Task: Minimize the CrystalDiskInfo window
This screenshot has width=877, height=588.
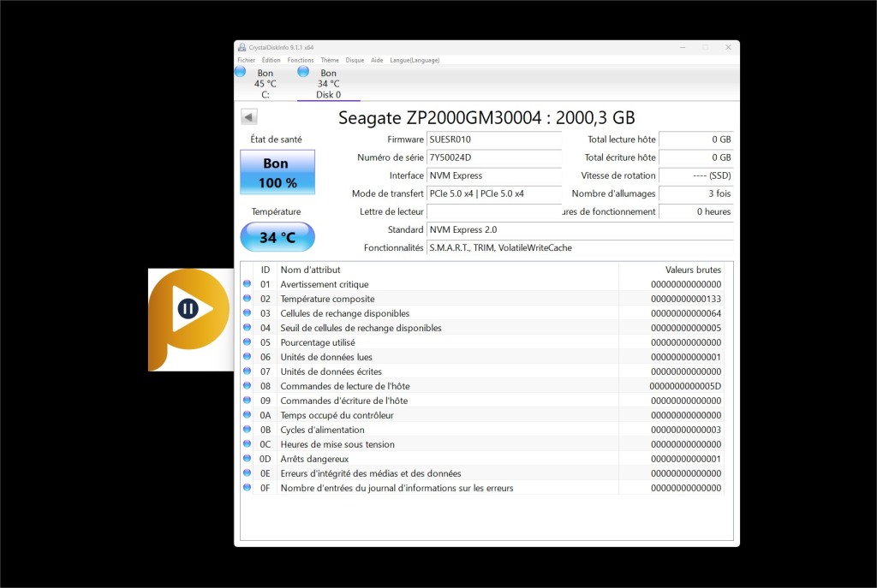Action: click(x=683, y=48)
